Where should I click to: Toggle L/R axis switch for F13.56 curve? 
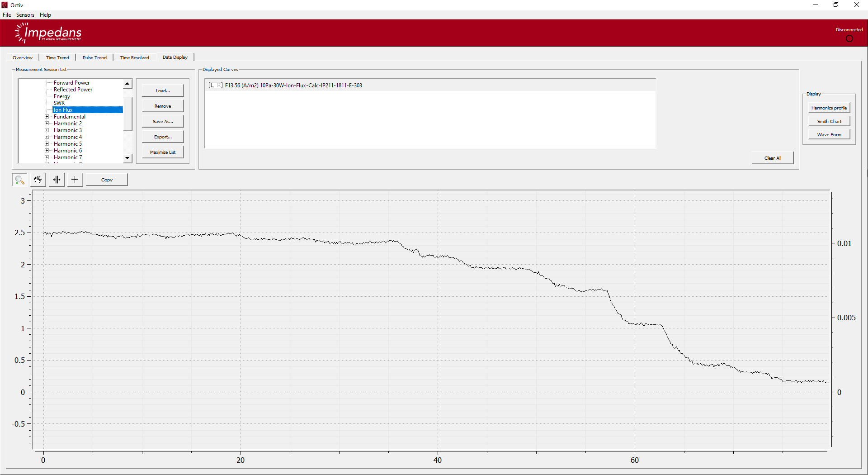click(x=215, y=85)
